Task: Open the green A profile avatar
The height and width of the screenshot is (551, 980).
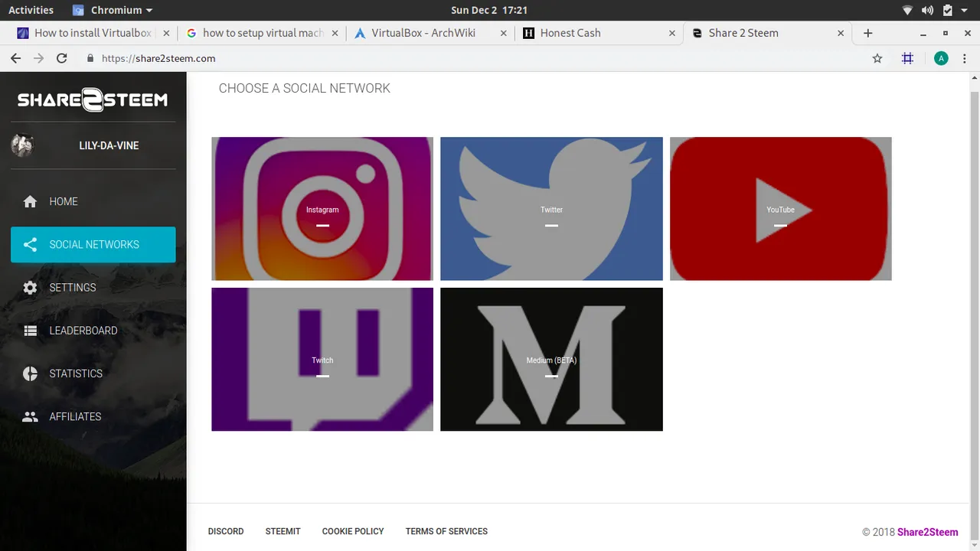Action: coord(941,58)
